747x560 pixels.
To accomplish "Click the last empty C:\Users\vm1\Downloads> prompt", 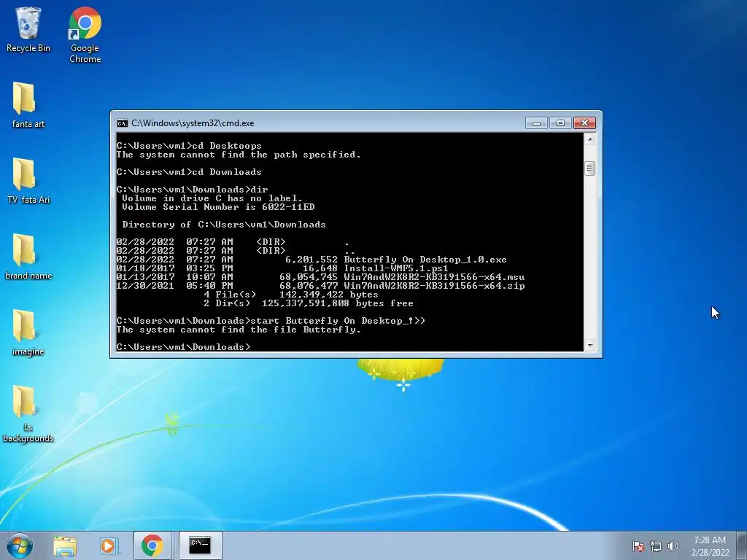I will [183, 347].
